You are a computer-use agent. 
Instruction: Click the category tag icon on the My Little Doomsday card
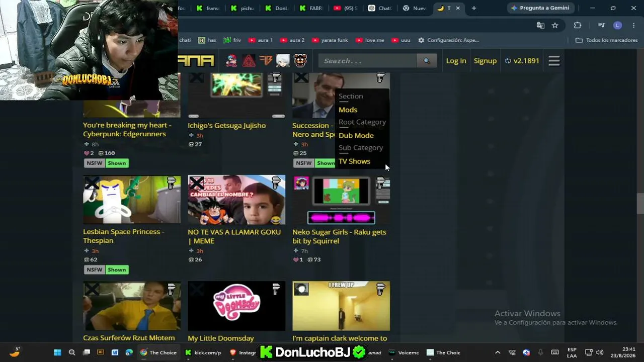click(276, 289)
